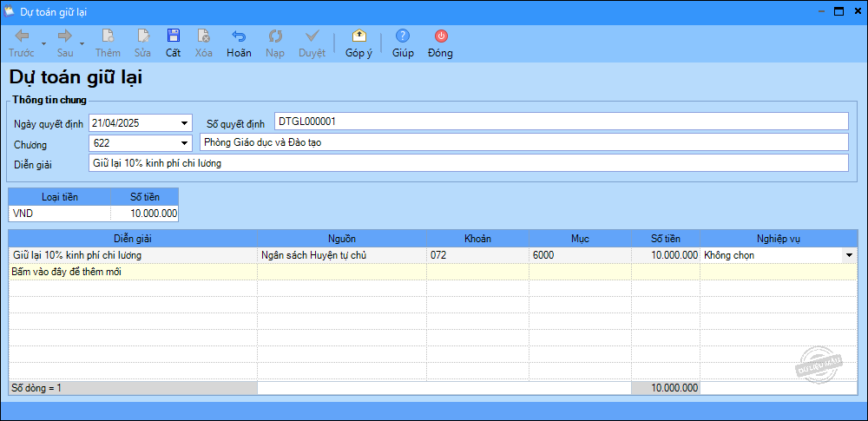Go to previous record with Trước arrow
The width and height of the screenshot is (868, 421).
pyautogui.click(x=22, y=36)
